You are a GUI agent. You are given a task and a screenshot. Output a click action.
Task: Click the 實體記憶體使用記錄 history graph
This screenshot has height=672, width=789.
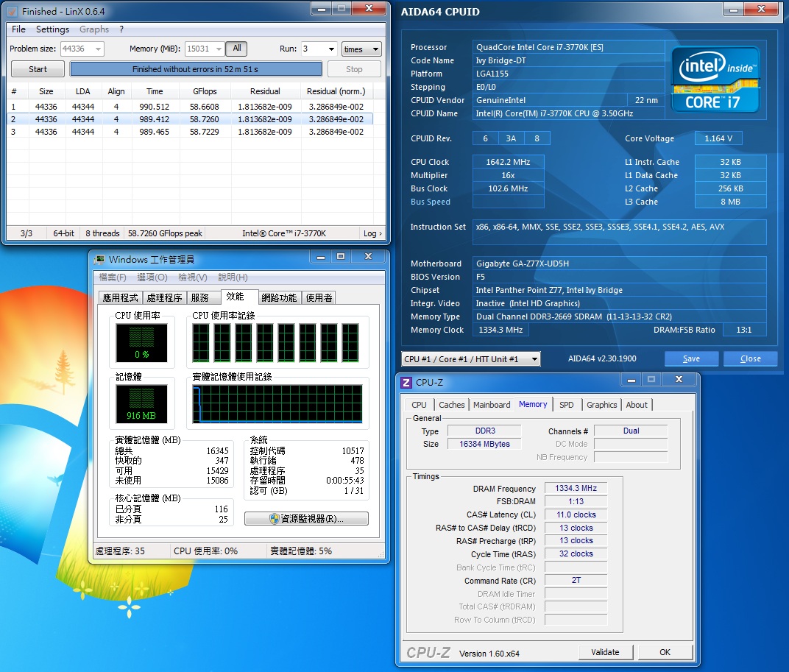[x=277, y=403]
